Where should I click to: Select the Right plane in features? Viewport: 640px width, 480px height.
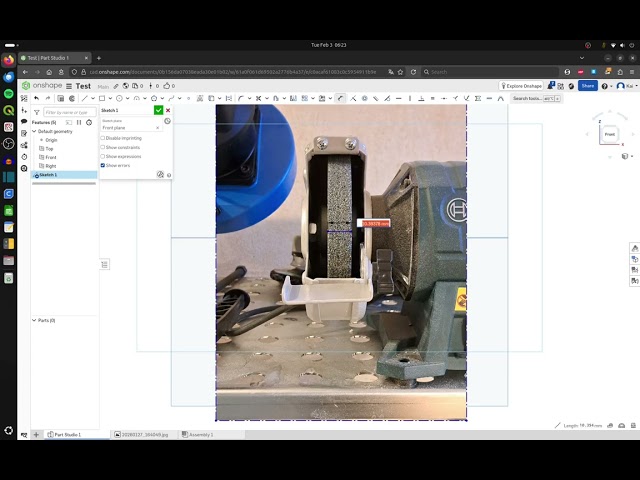[x=51, y=166]
